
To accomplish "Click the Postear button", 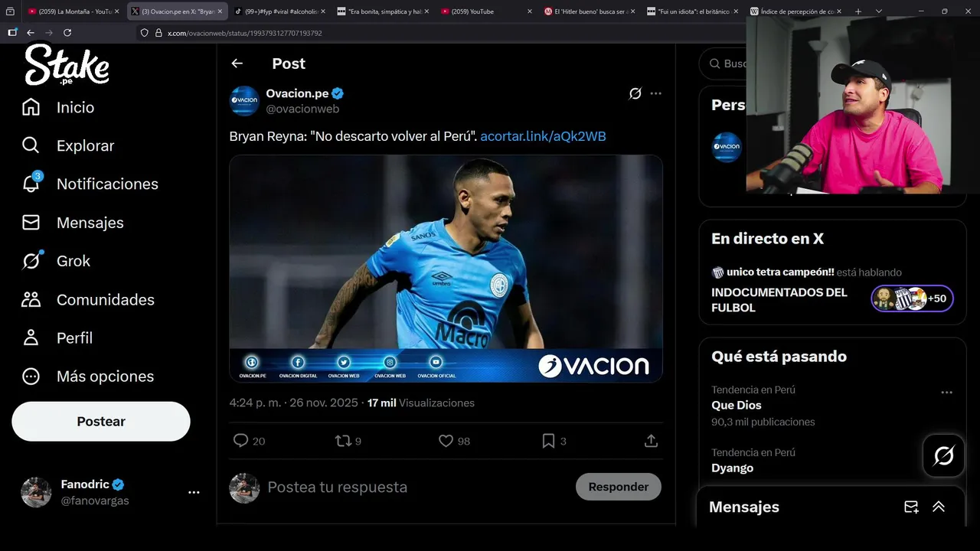I will coord(101,422).
